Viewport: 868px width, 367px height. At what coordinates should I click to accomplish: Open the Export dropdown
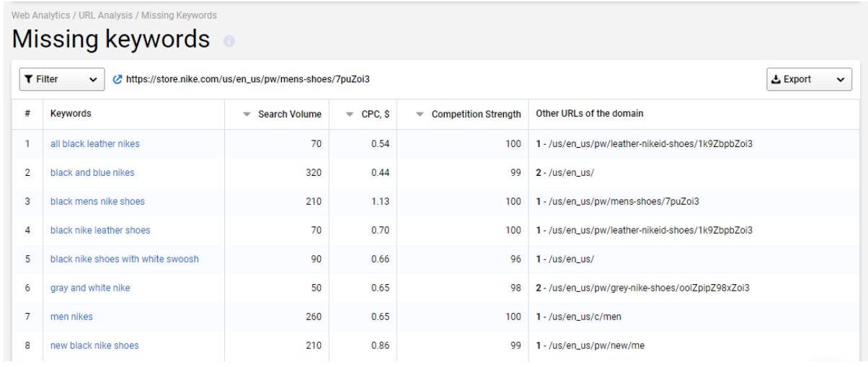(810, 79)
